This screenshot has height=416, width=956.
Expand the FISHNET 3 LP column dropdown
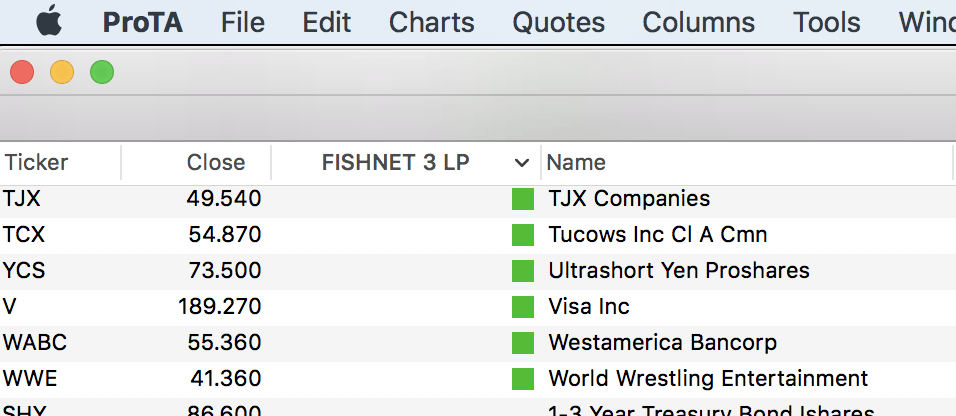(521, 163)
